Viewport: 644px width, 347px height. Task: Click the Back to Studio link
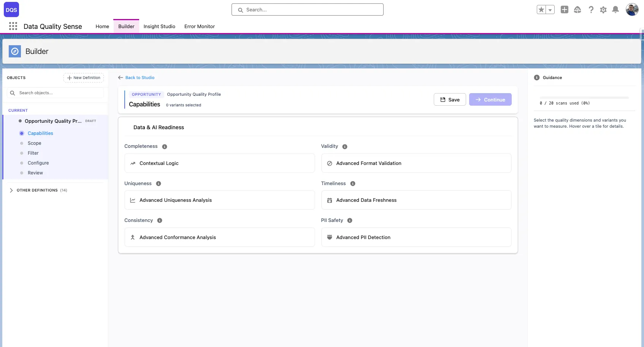pyautogui.click(x=140, y=78)
